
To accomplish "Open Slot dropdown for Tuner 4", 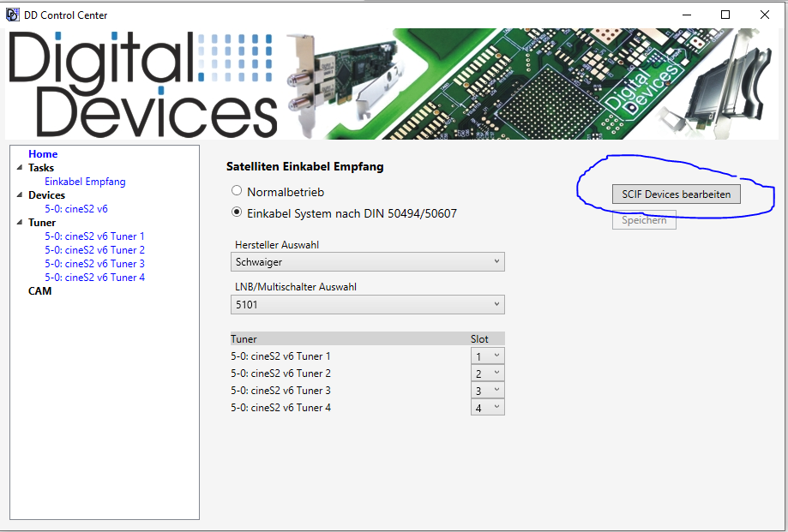I will tap(488, 407).
